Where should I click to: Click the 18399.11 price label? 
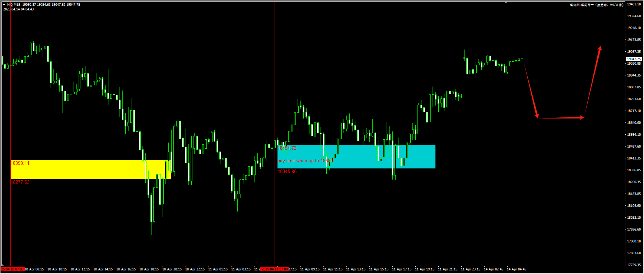point(20,163)
